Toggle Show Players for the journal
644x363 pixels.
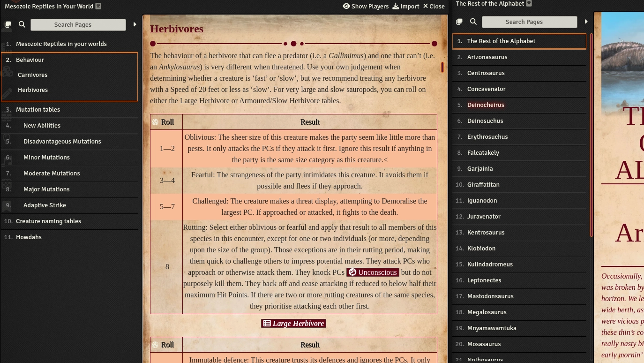pos(366,6)
